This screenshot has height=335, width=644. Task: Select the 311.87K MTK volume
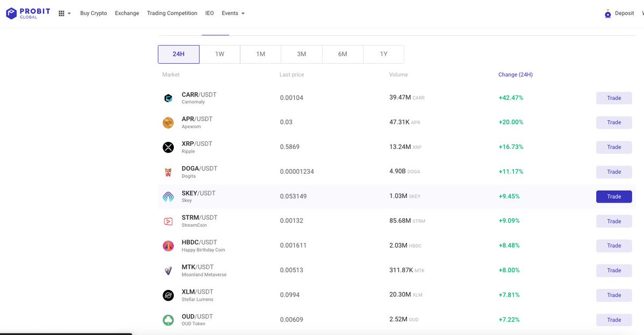tap(407, 270)
